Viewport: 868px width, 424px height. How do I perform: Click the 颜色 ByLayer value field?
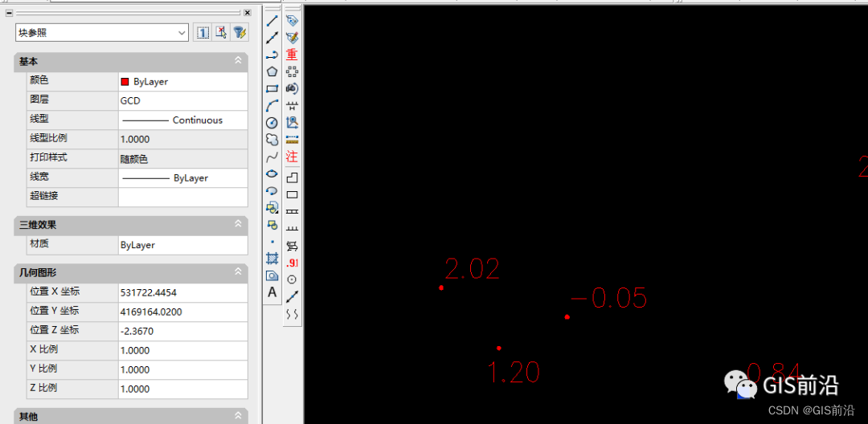pos(182,82)
